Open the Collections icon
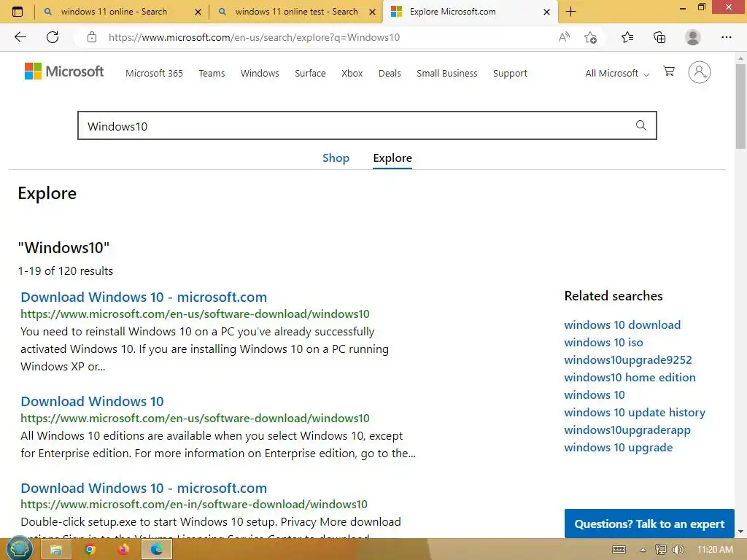 [659, 37]
